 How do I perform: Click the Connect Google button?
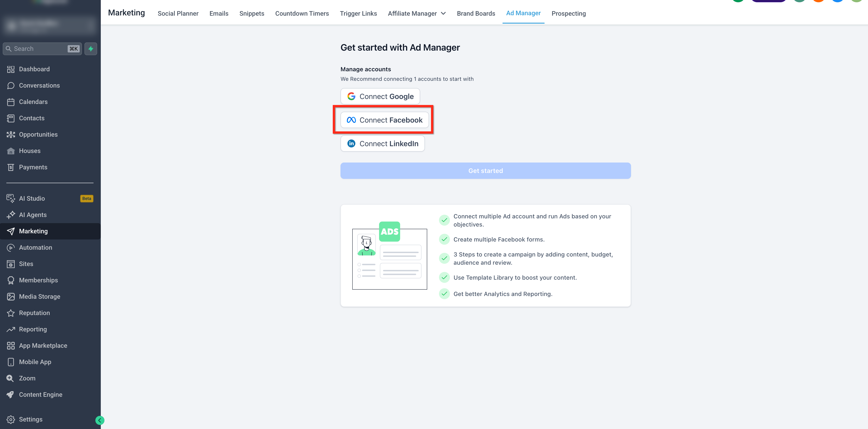pos(380,96)
